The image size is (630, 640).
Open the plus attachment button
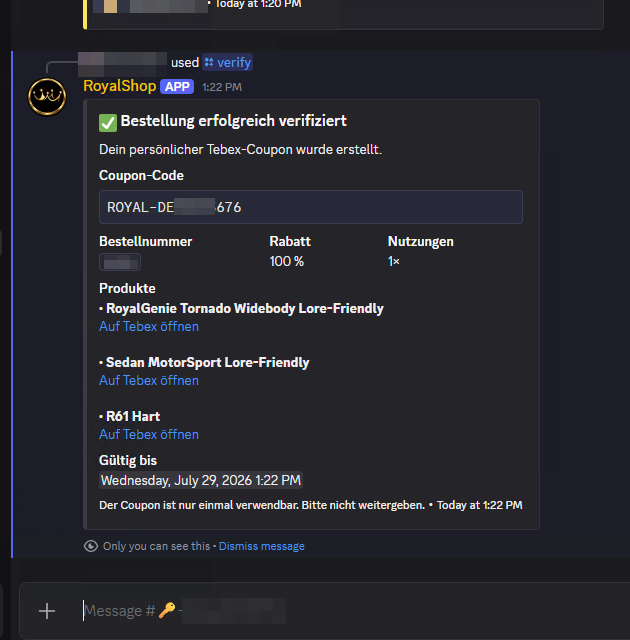pos(47,611)
